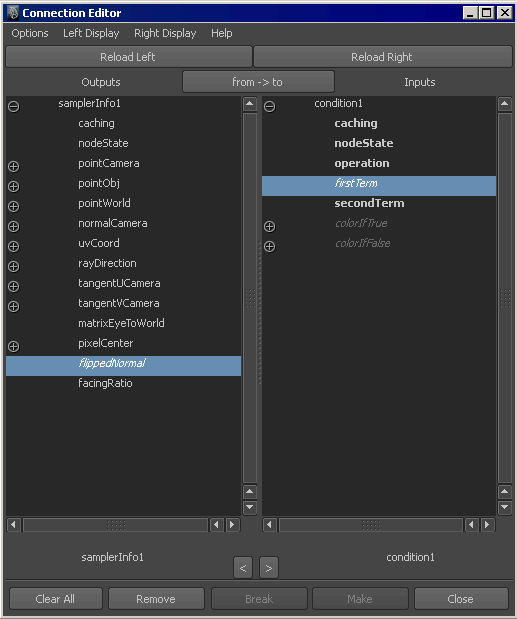Click the left panel scroll-up arrow

(250, 104)
